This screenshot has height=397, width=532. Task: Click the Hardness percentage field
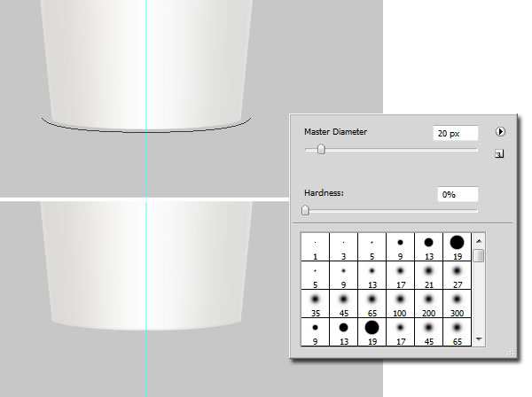coord(456,194)
